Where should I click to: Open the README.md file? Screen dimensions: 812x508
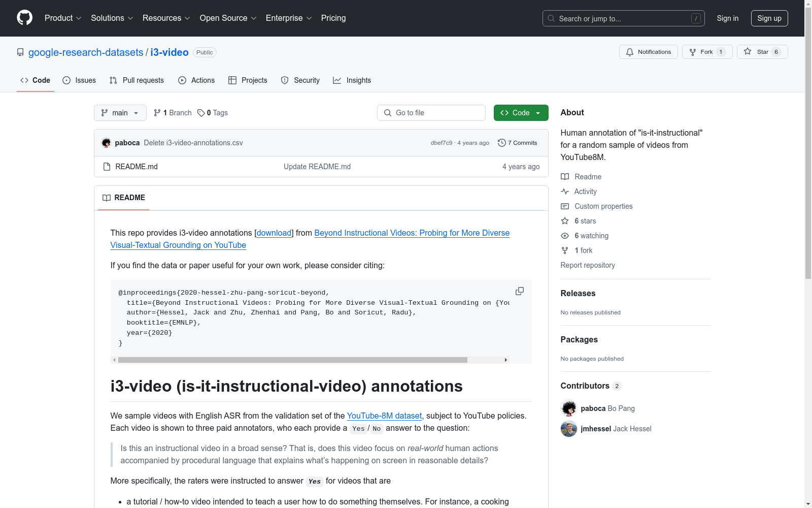(137, 167)
